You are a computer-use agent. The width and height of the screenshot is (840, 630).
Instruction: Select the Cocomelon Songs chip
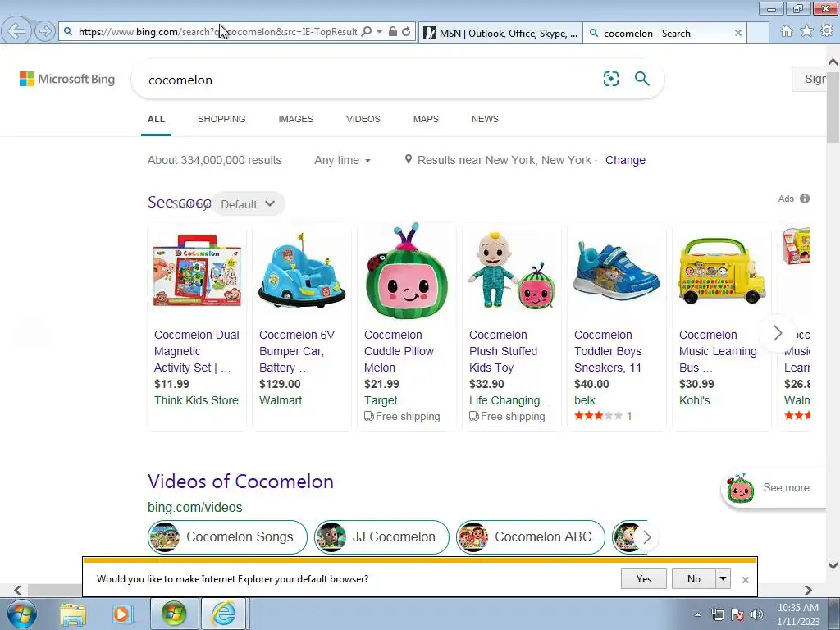click(228, 536)
